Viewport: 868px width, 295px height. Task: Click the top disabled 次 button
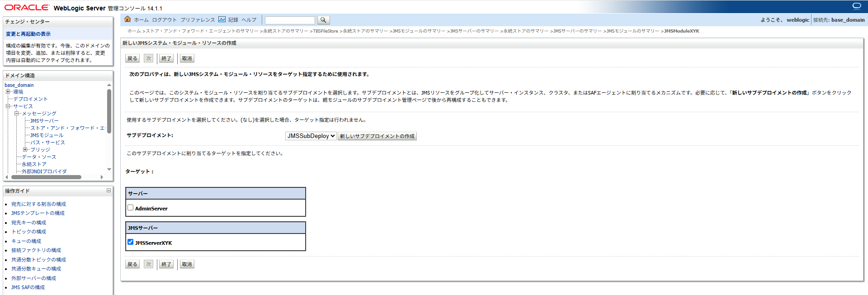pyautogui.click(x=148, y=58)
